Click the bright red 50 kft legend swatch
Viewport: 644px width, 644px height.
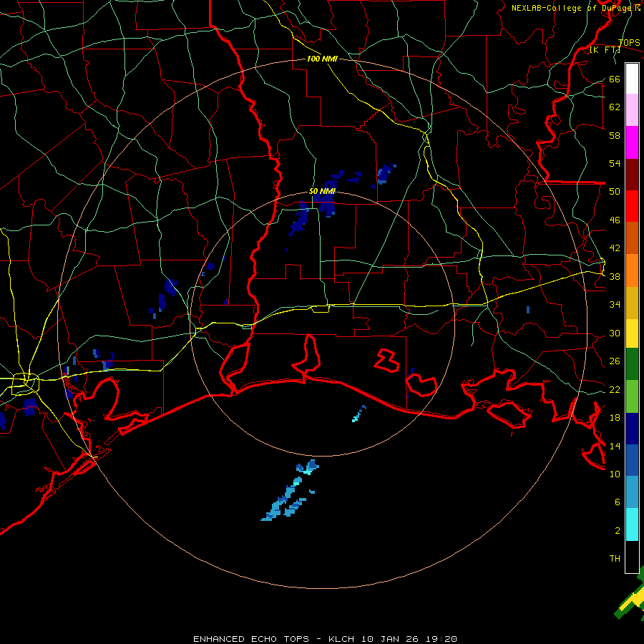coord(632,206)
